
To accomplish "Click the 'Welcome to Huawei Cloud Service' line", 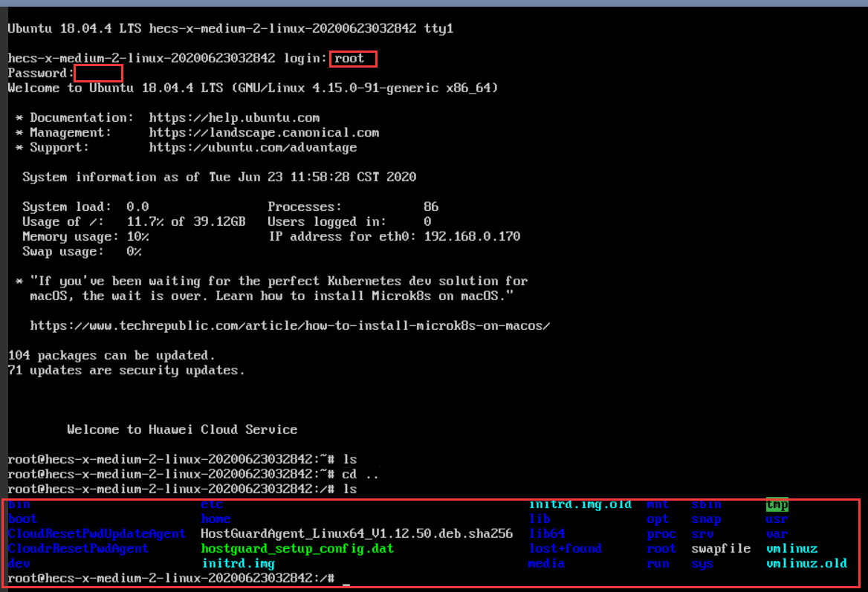I will coord(182,430).
